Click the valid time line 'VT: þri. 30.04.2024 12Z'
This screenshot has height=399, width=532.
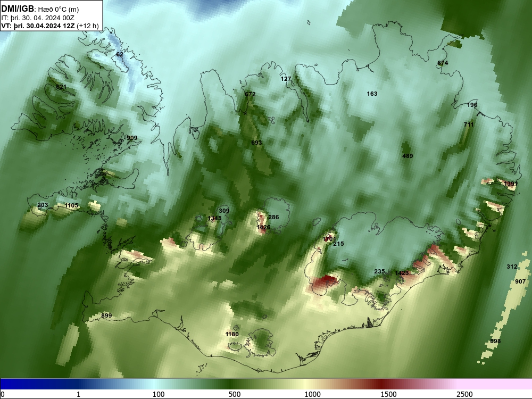pyautogui.click(x=38, y=26)
